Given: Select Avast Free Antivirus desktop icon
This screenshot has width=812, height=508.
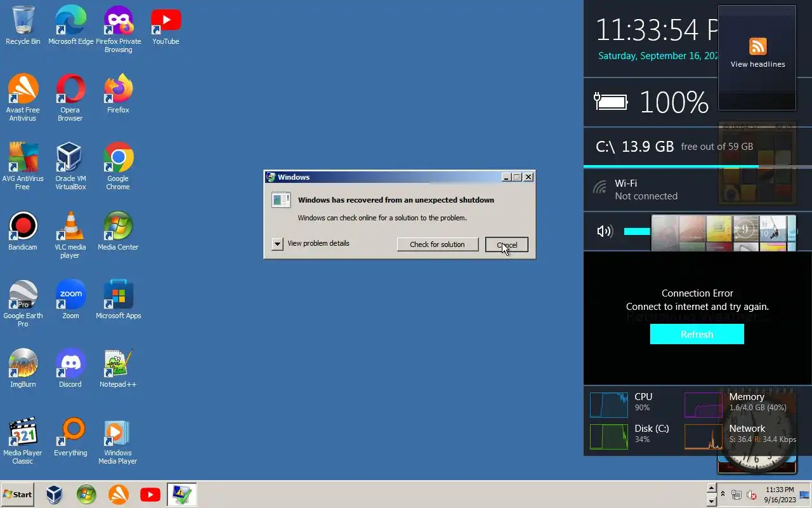Looking at the screenshot, I should click(x=23, y=98).
